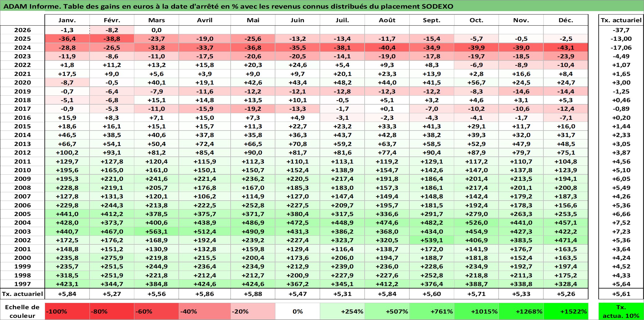Select the 'Tx. actuariel' column header at right
Viewport: 644px width, 320px height.
tap(621, 20)
